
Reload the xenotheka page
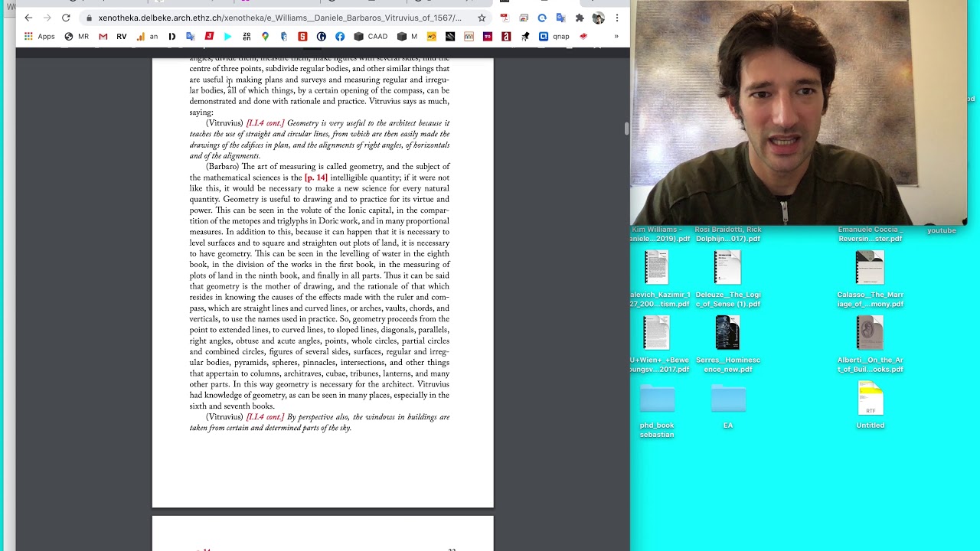pyautogui.click(x=66, y=18)
